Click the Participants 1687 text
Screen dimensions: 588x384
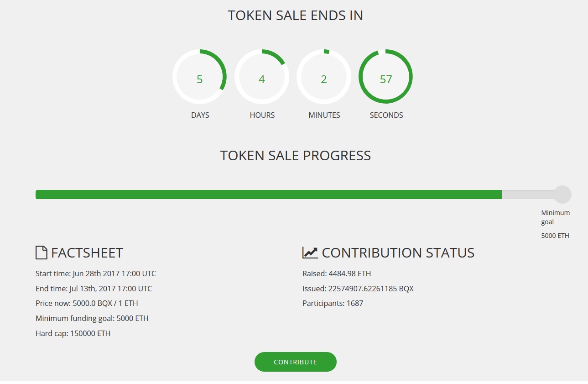[x=333, y=303]
